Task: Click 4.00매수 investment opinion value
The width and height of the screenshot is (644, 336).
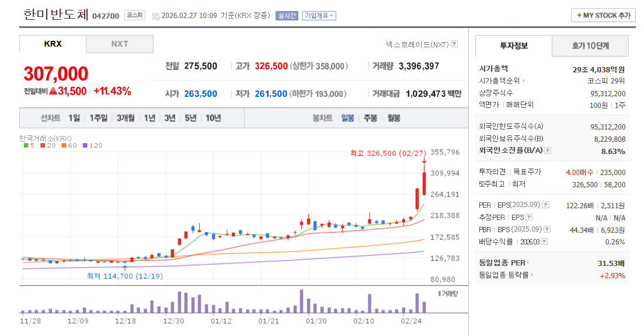Action: click(580, 172)
